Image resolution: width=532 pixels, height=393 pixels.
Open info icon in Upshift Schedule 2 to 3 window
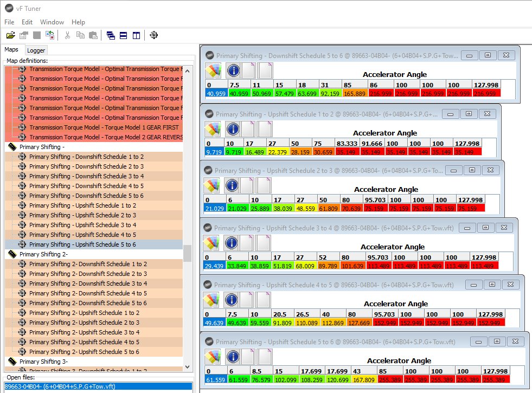click(232, 185)
